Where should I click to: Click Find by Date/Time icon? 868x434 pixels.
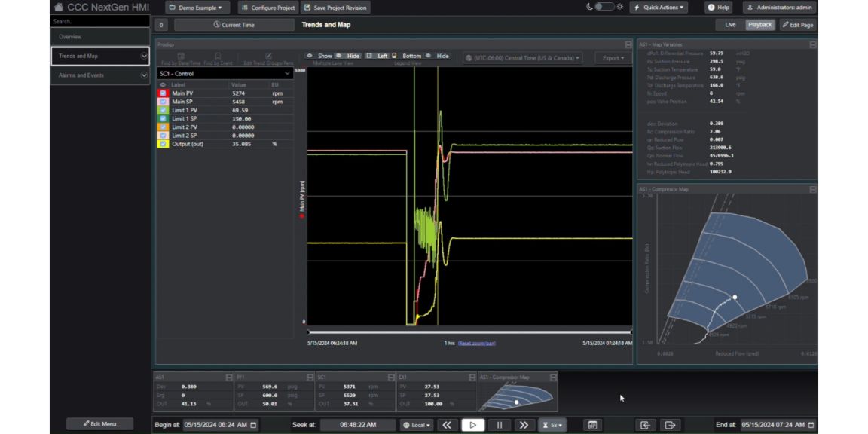pyautogui.click(x=181, y=57)
